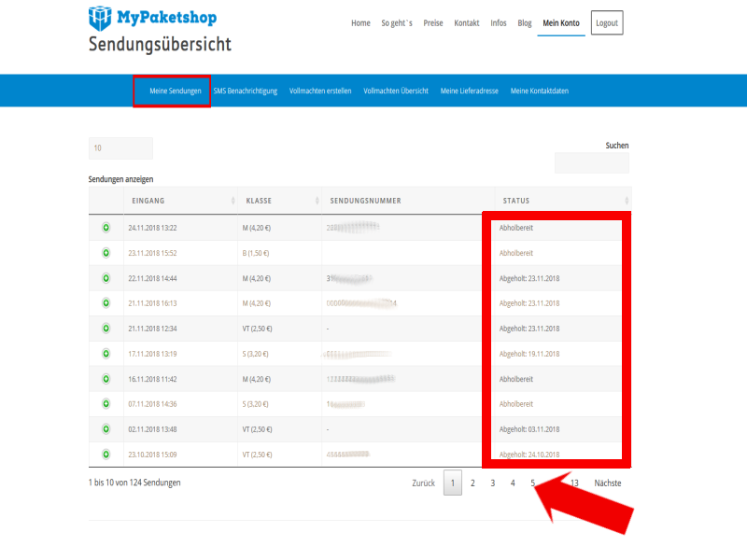Open SMS Benachrichtigung menu item

point(246,91)
